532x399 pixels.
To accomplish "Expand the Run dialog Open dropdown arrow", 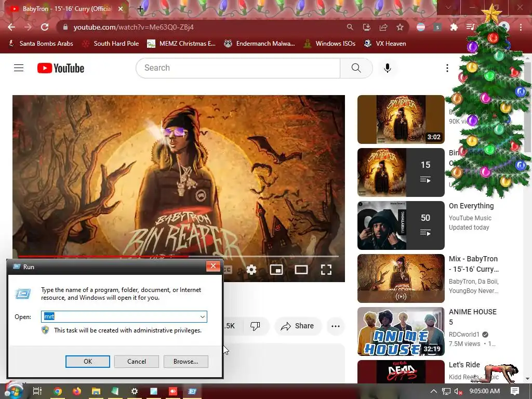I will click(203, 317).
